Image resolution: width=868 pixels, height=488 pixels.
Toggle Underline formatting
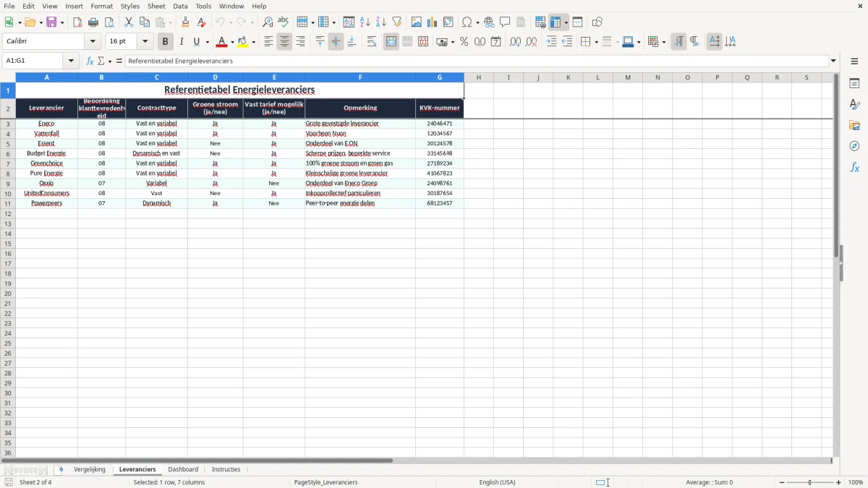click(x=197, y=42)
